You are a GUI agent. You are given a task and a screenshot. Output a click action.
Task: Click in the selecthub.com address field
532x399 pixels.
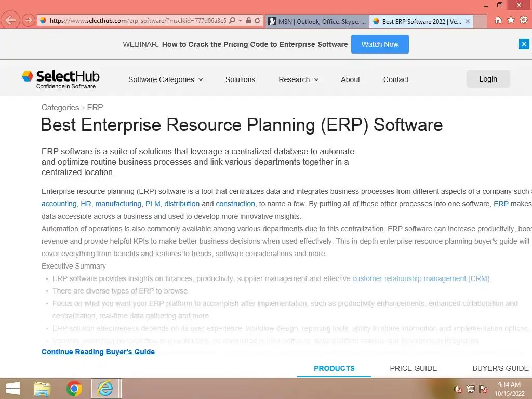(x=137, y=21)
